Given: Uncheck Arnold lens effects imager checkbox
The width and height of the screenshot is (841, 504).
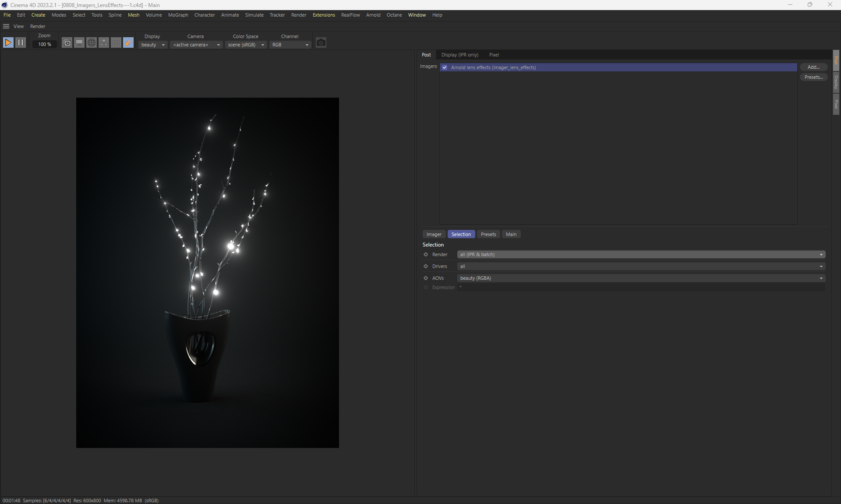Looking at the screenshot, I should click(x=445, y=67).
